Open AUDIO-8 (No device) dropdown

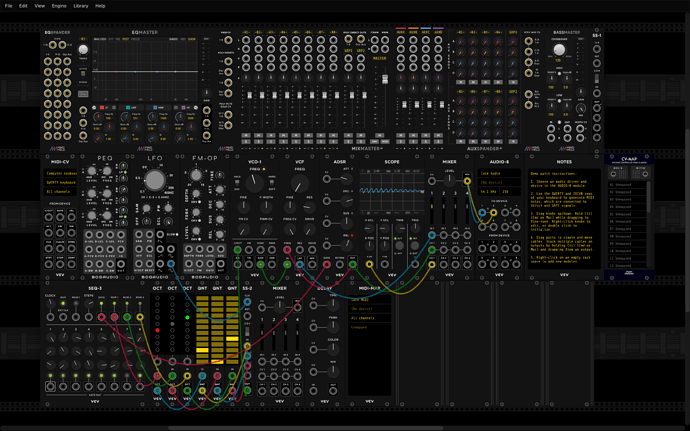tap(499, 182)
